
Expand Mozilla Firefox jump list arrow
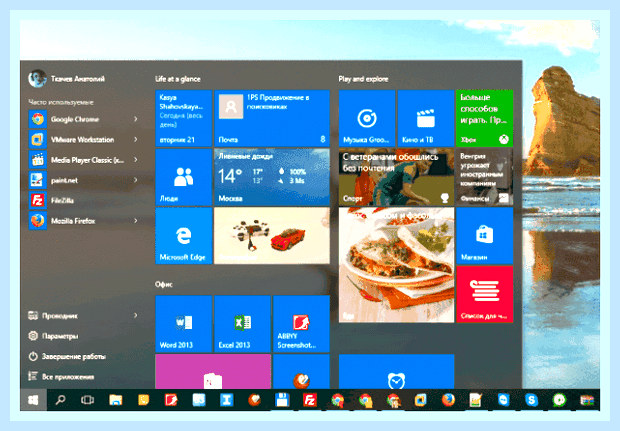(x=136, y=221)
